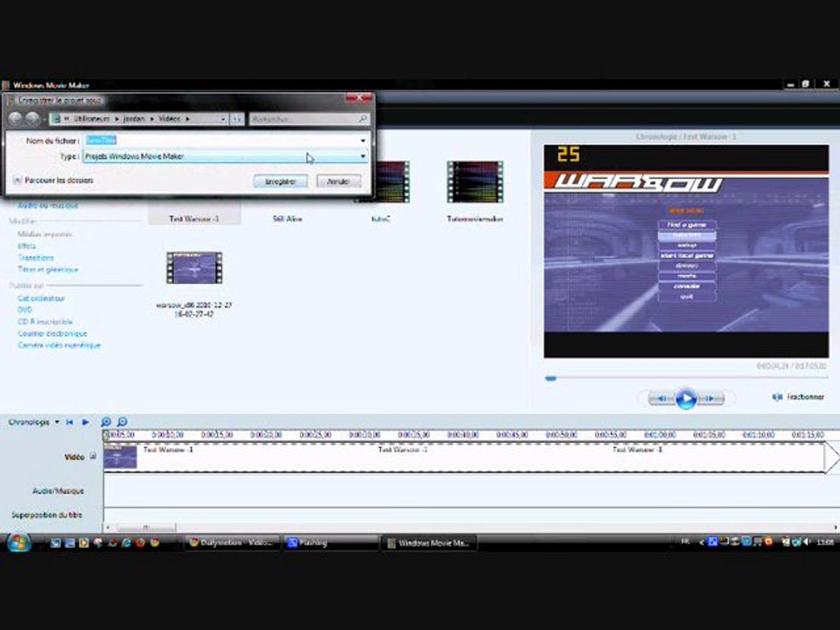Click the Back arrow in the save dialog
This screenshot has width=840, height=630.
[x=16, y=118]
